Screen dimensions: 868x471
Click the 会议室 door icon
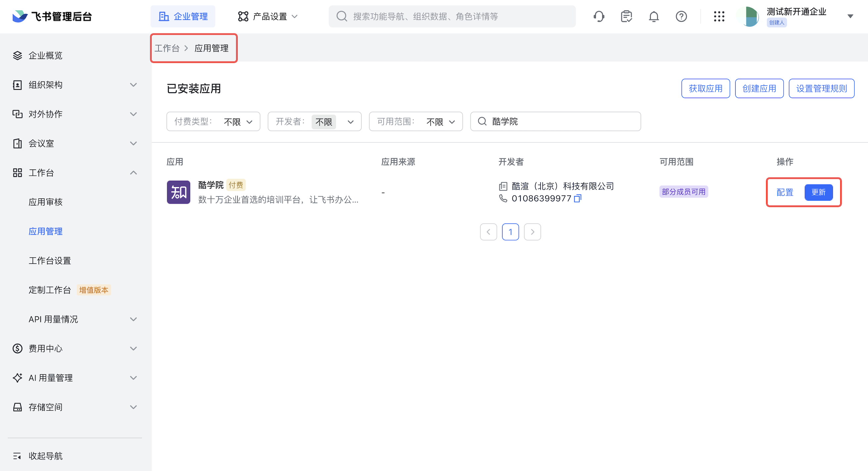tap(17, 143)
